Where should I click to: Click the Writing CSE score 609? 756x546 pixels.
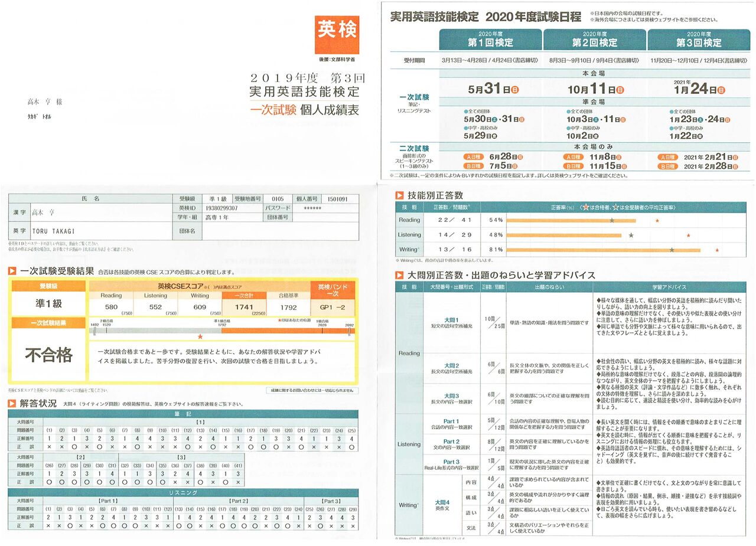coord(200,307)
